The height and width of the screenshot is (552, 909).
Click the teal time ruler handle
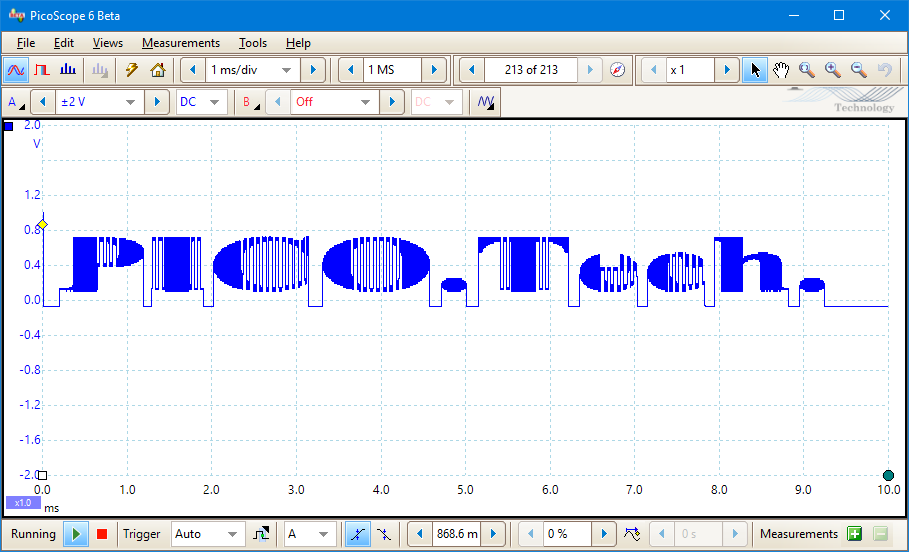tap(888, 476)
